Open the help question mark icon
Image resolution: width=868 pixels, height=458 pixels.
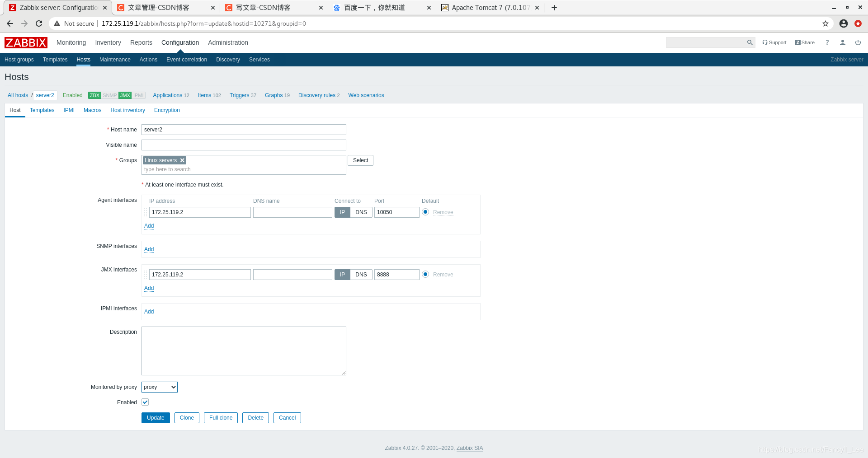point(827,42)
